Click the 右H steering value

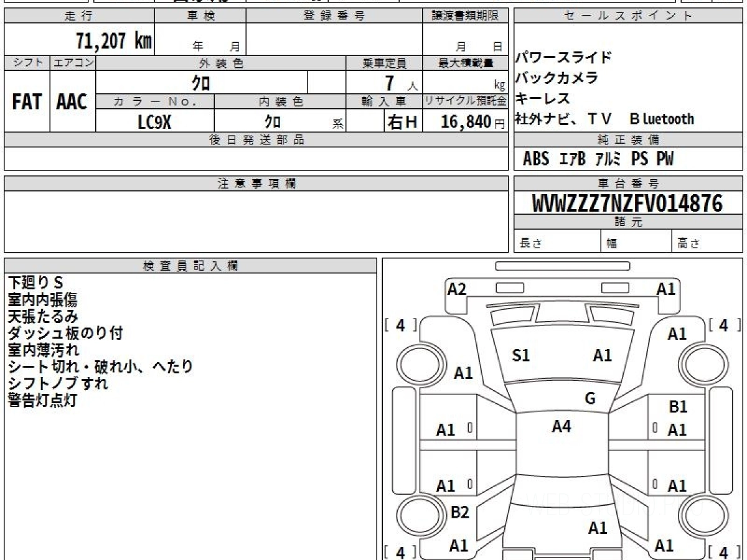(403, 122)
